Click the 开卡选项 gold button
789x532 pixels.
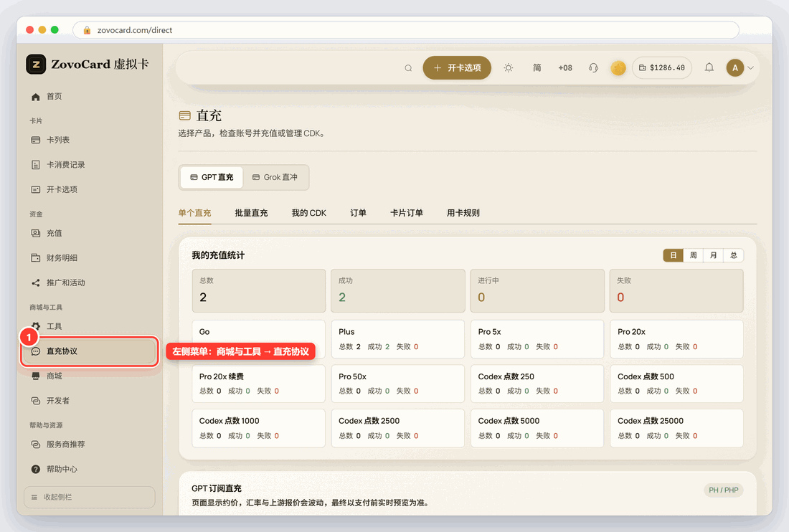[x=457, y=68]
